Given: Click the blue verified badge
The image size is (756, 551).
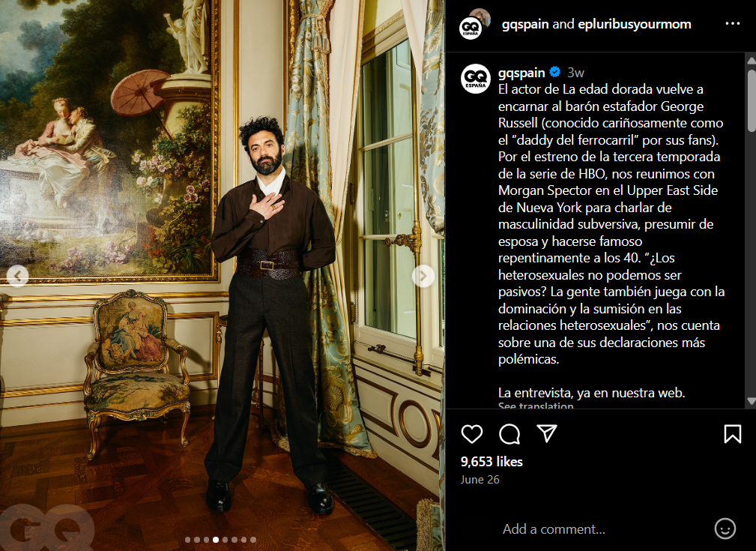Looking at the screenshot, I should pyautogui.click(x=555, y=73).
